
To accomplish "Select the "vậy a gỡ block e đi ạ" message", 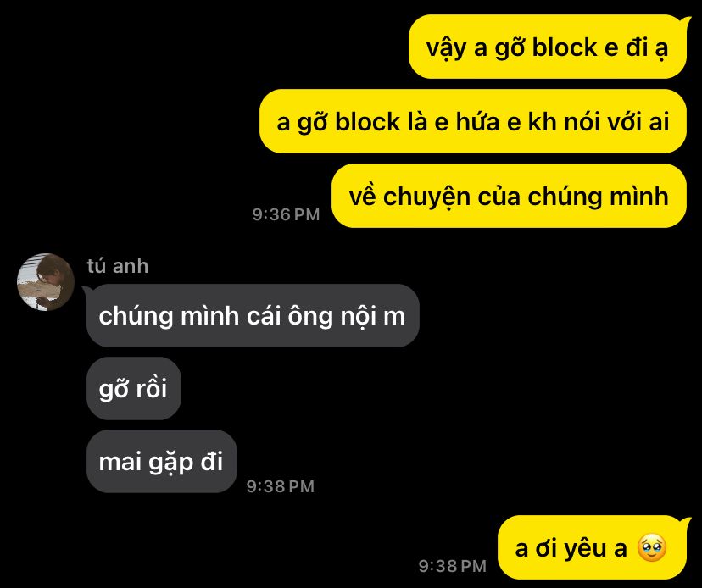I will pyautogui.click(x=548, y=47).
